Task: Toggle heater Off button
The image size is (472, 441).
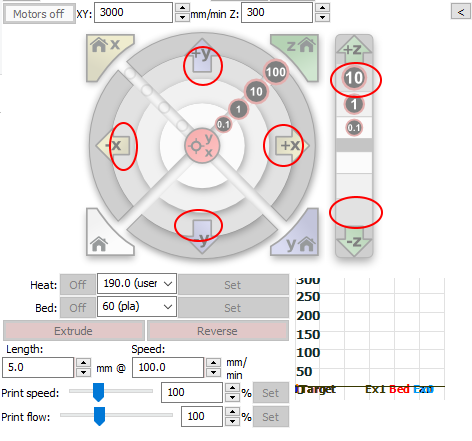Action: click(x=78, y=285)
